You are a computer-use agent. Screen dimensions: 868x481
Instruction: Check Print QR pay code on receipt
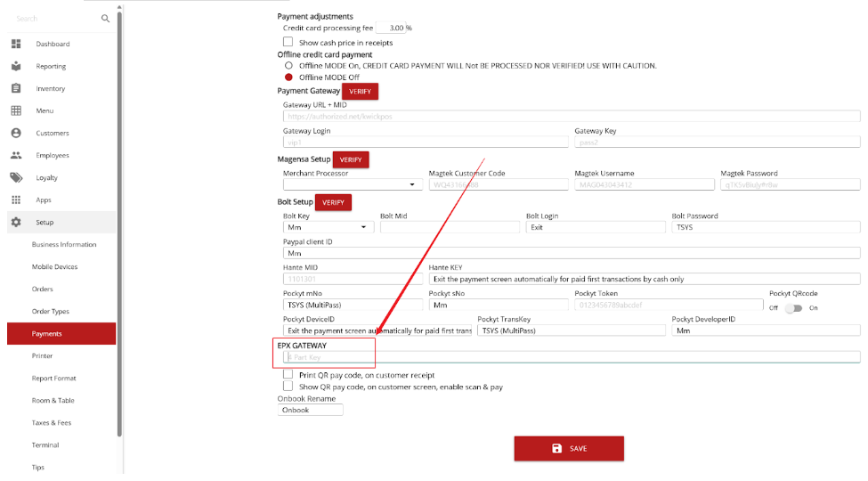[x=288, y=374]
